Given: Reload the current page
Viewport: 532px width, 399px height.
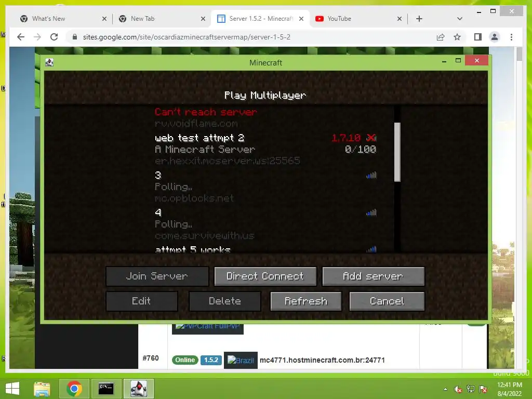Looking at the screenshot, I should (x=54, y=37).
